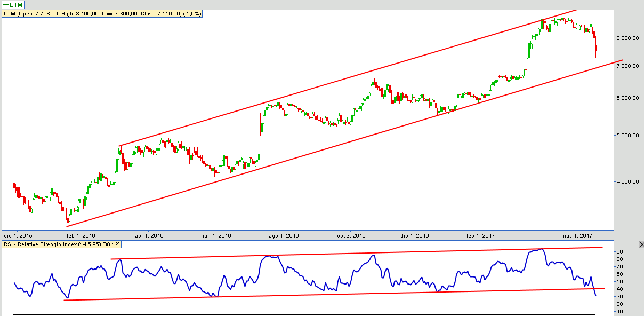The height and width of the screenshot is (316, 644).
Task: Click the 7.000,00 price axis label
Action: (x=627, y=66)
